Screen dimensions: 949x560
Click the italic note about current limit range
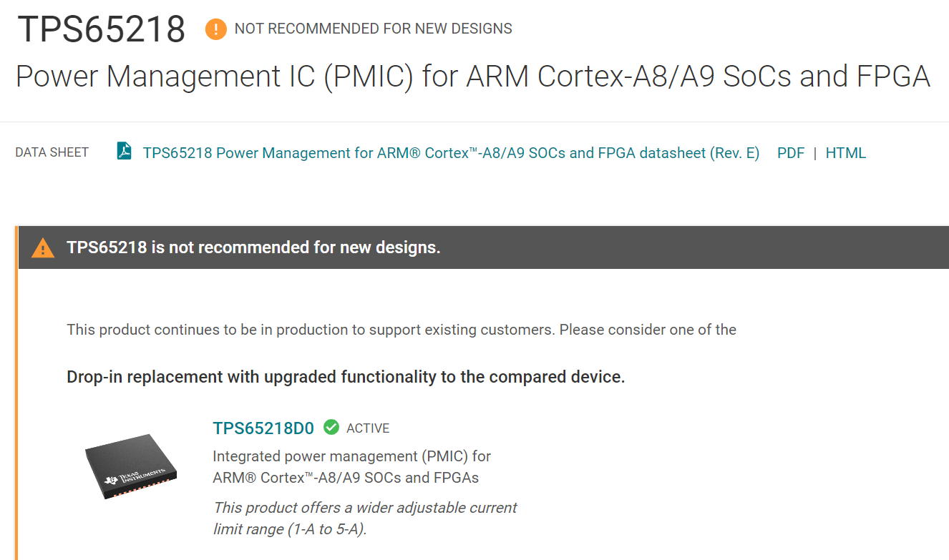pos(365,519)
